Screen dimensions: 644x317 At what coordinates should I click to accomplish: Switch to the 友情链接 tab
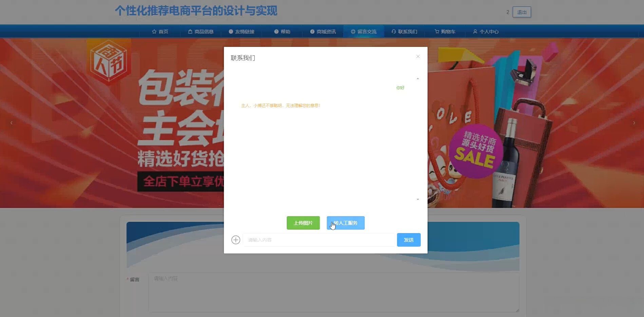point(242,31)
